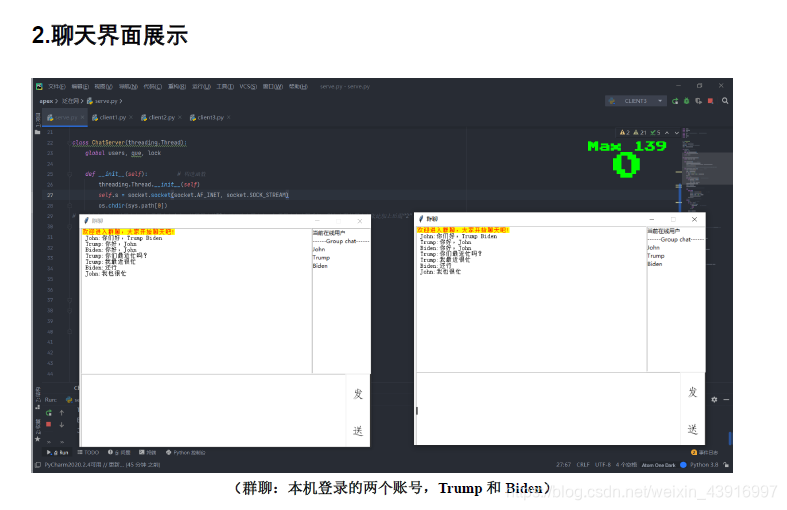Click the tool windows icon in status bar
Screen dimensions: 787x510
click(x=38, y=465)
